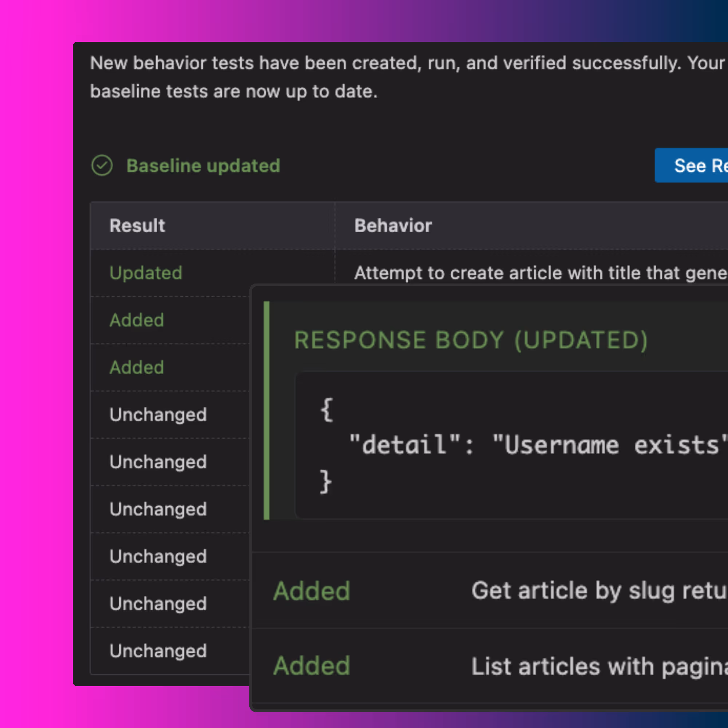The width and height of the screenshot is (728, 728).
Task: Click the fourth Unchanged result row
Action: point(158,557)
